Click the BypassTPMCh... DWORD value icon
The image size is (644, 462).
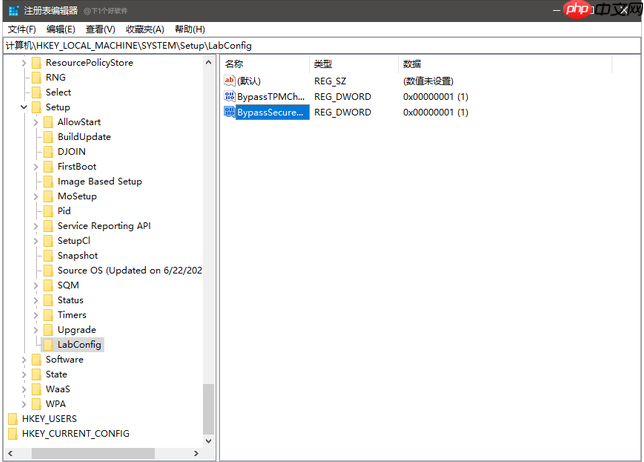(x=229, y=97)
